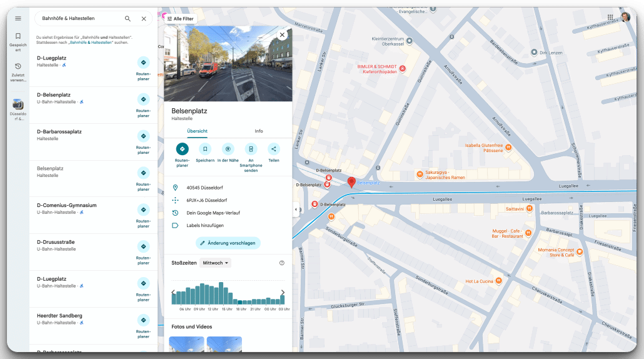Open the Google apps grid
644x359 pixels.
(610, 17)
